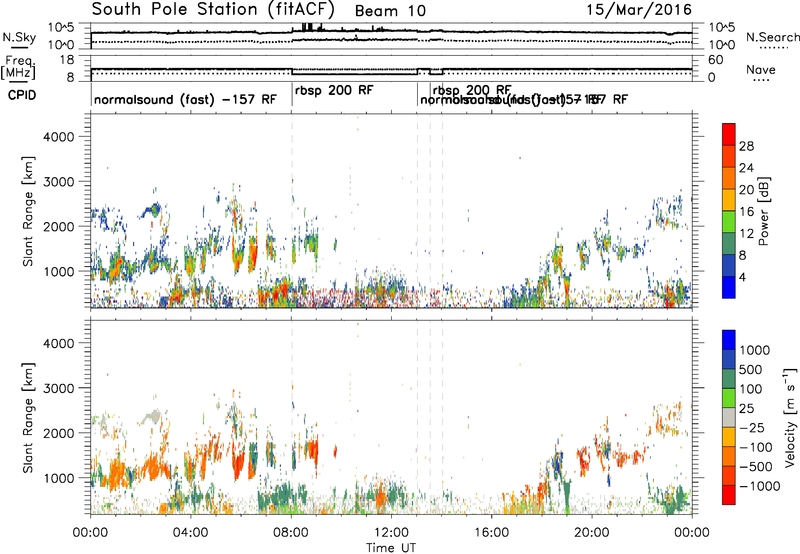Click the 10^0 label on the N.Sky axis
The height and width of the screenshot is (554, 800).
[x=61, y=45]
